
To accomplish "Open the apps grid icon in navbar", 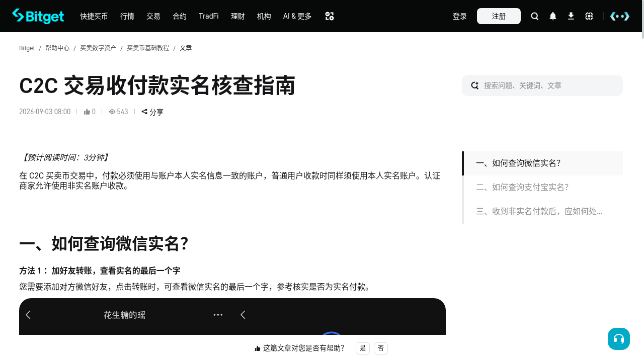I will point(330,16).
